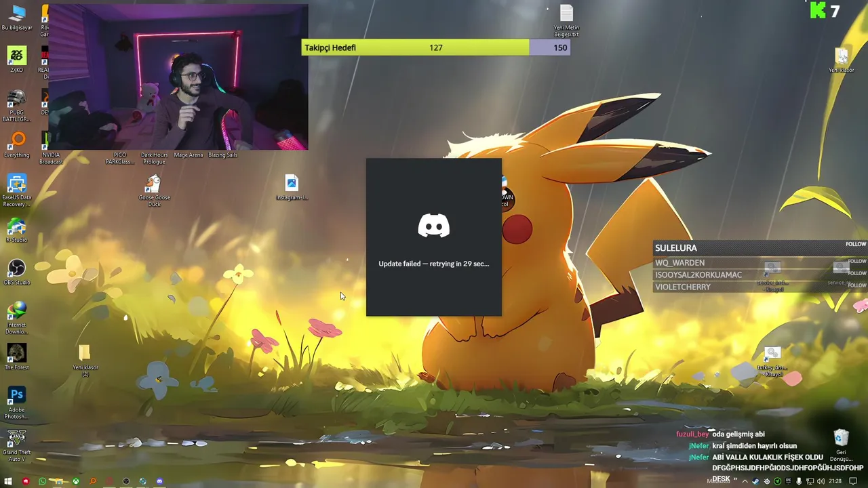Launch The Forest game shortcut
868x488 pixels.
pos(17,357)
